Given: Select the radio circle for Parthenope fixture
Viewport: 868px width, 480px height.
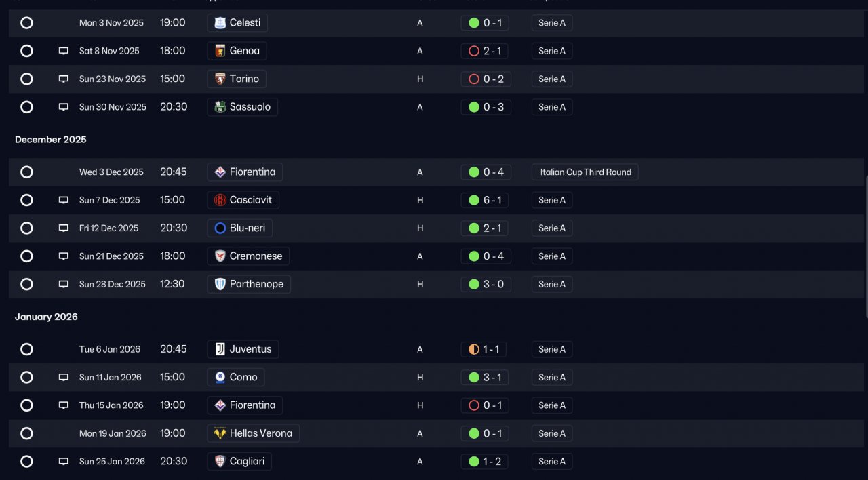Looking at the screenshot, I should (x=26, y=284).
